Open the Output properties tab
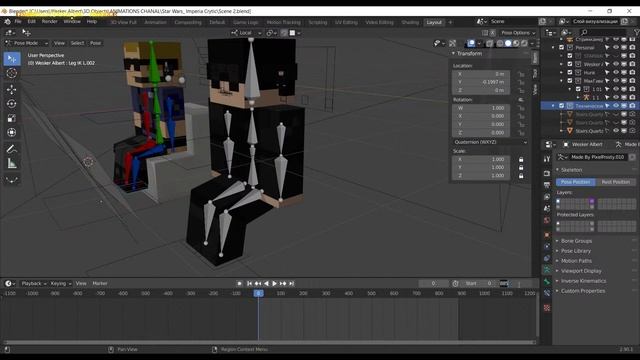The height and width of the screenshot is (360, 640). coord(547,185)
